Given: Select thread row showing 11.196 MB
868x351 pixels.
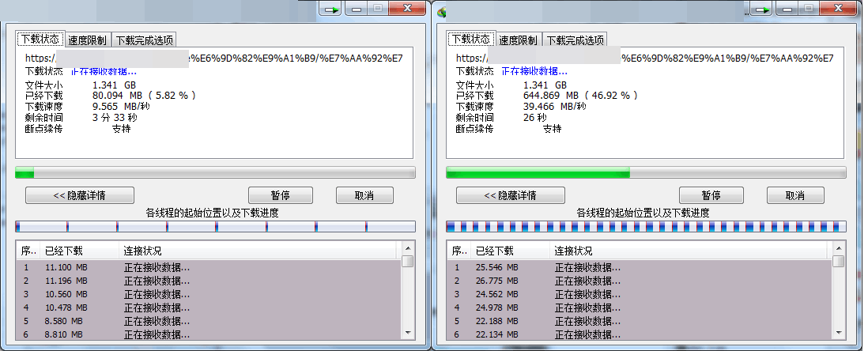Looking at the screenshot, I should pos(208,281).
